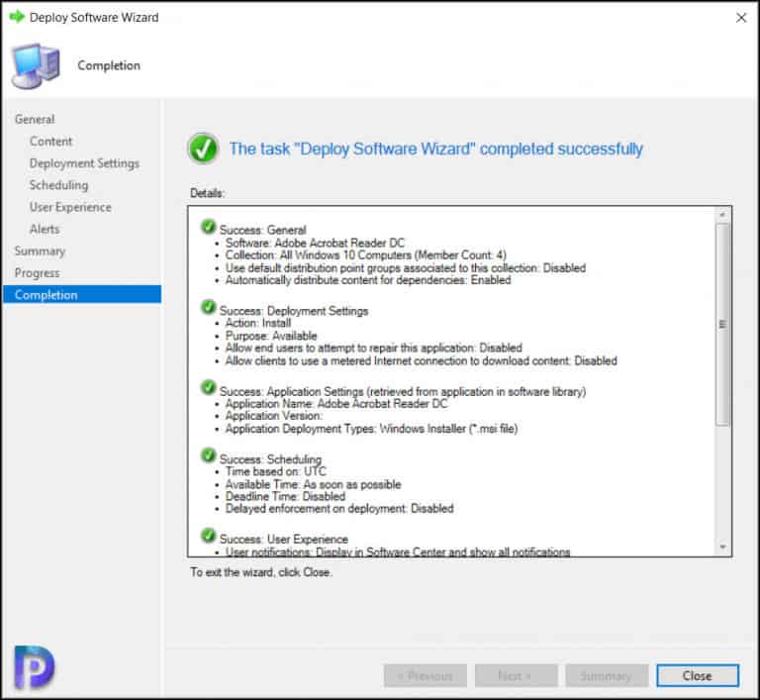Image resolution: width=760 pixels, height=700 pixels.
Task: Click 'Allow clients to use a metered Internet' line
Action: click(x=422, y=361)
